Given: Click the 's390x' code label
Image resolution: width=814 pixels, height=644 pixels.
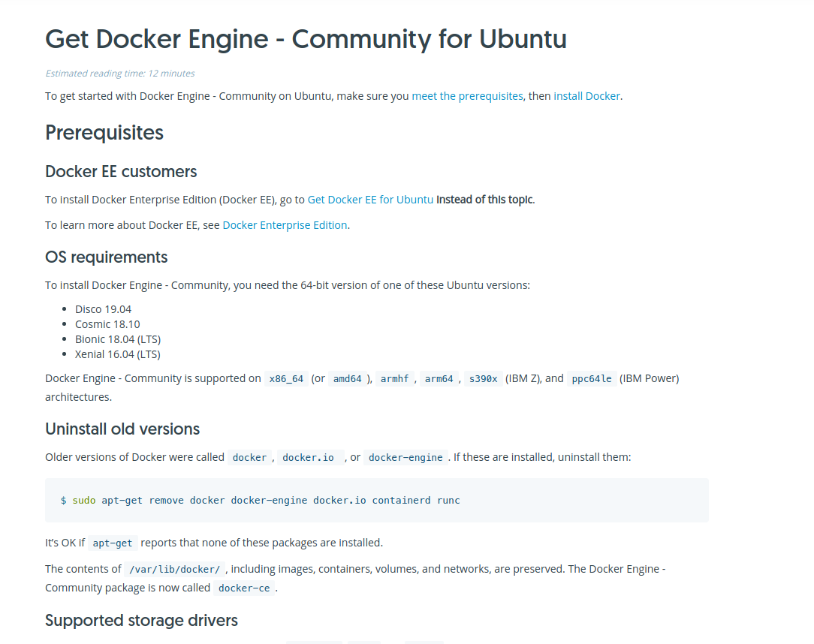Looking at the screenshot, I should point(484,379).
